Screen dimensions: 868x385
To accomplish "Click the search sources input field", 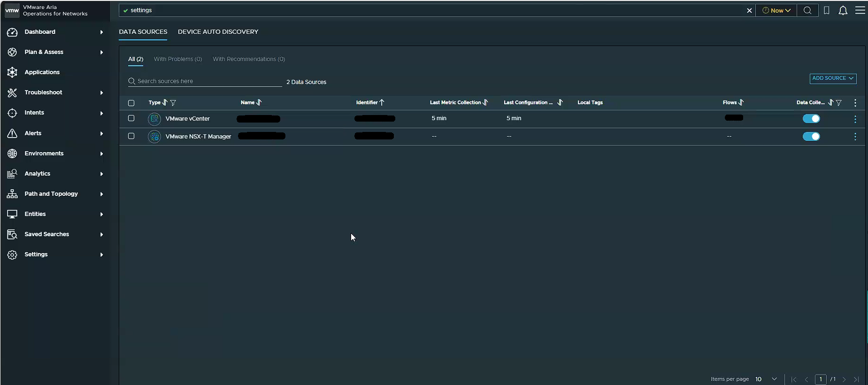I will (x=205, y=81).
